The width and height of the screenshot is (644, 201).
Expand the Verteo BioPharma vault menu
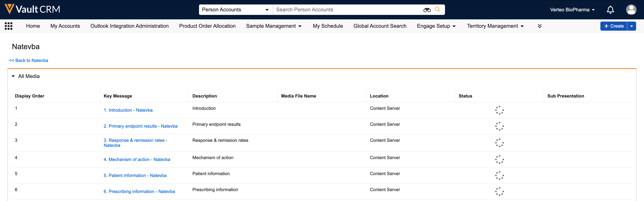[572, 10]
